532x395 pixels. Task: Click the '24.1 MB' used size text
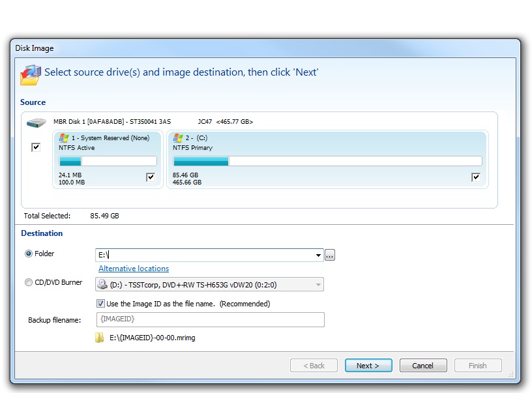coord(70,175)
